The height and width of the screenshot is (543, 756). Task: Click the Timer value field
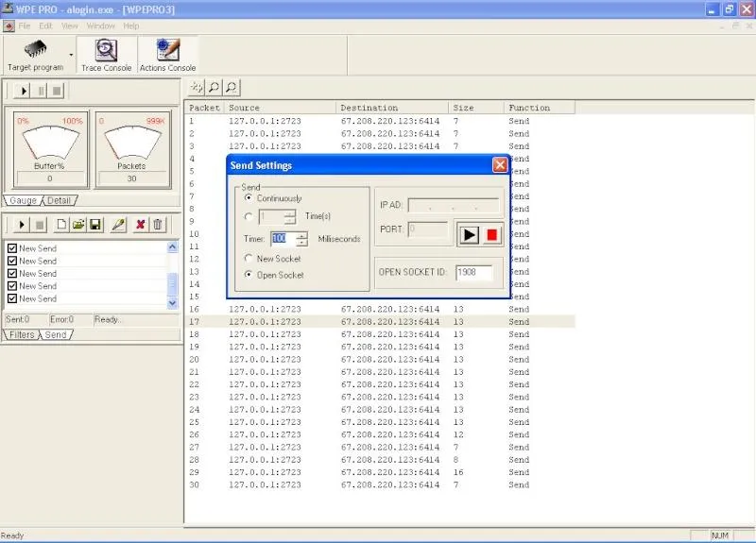(283, 239)
